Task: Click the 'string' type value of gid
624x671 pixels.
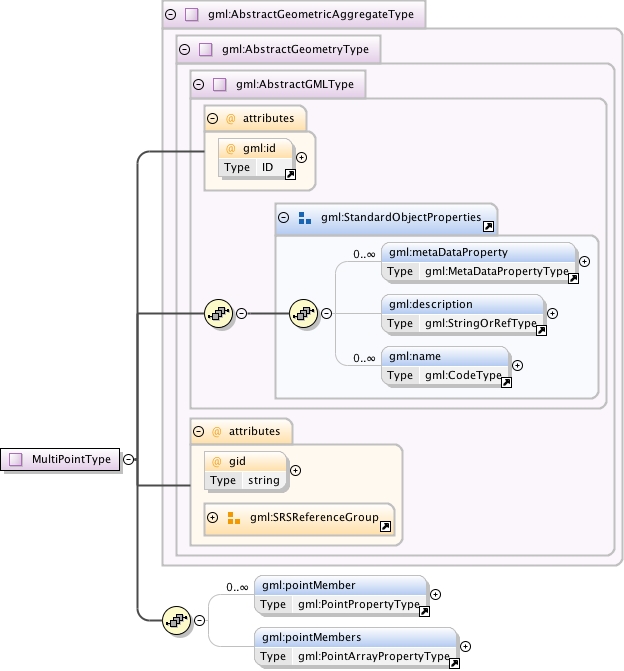Action: [x=264, y=481]
